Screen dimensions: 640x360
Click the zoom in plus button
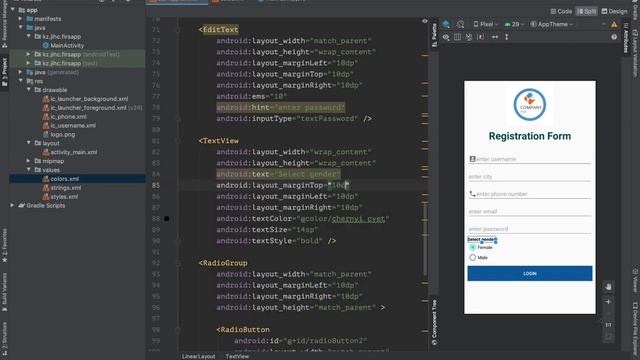pos(608,302)
